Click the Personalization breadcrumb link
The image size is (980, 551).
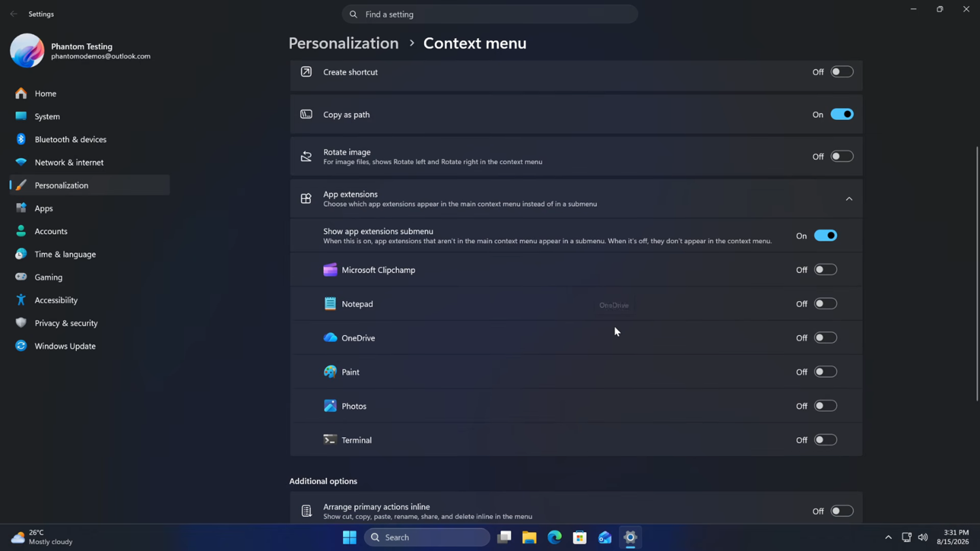(344, 43)
